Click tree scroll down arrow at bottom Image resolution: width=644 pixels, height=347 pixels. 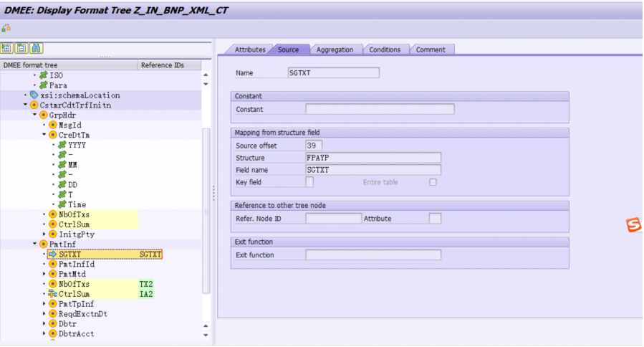pyautogui.click(x=206, y=335)
